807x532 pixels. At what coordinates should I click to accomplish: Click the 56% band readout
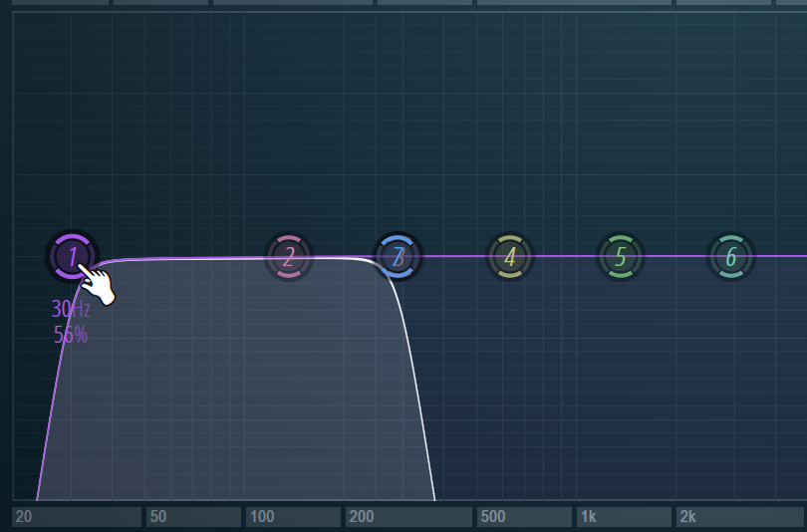(71, 336)
